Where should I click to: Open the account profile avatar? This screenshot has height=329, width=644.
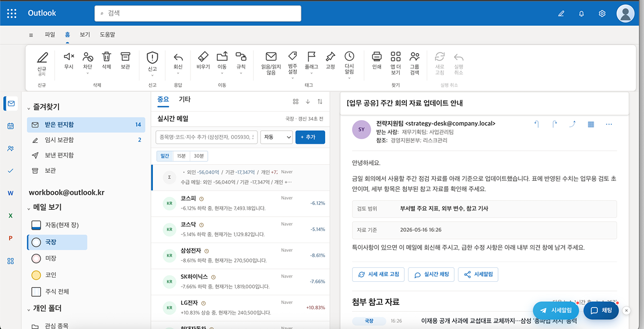(626, 13)
